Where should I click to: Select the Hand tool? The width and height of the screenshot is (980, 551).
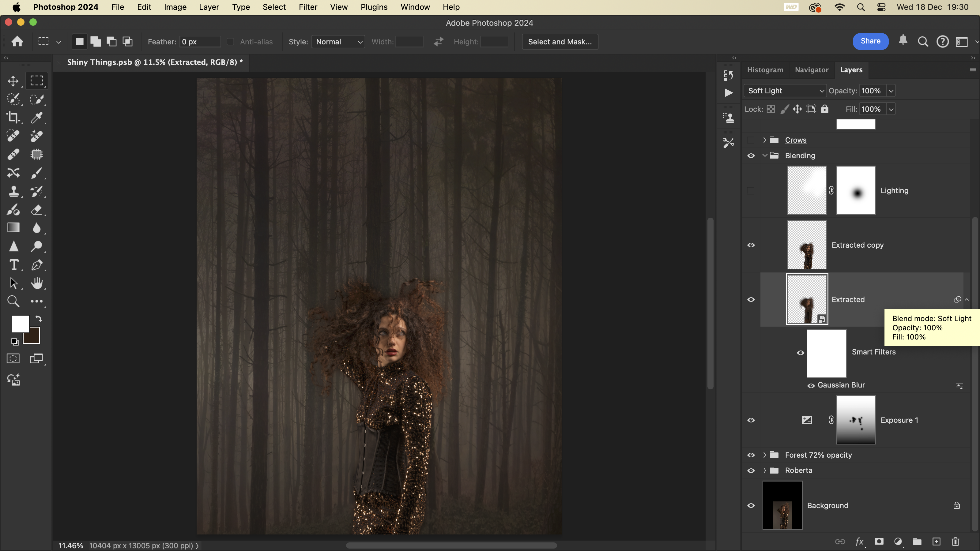click(x=37, y=283)
